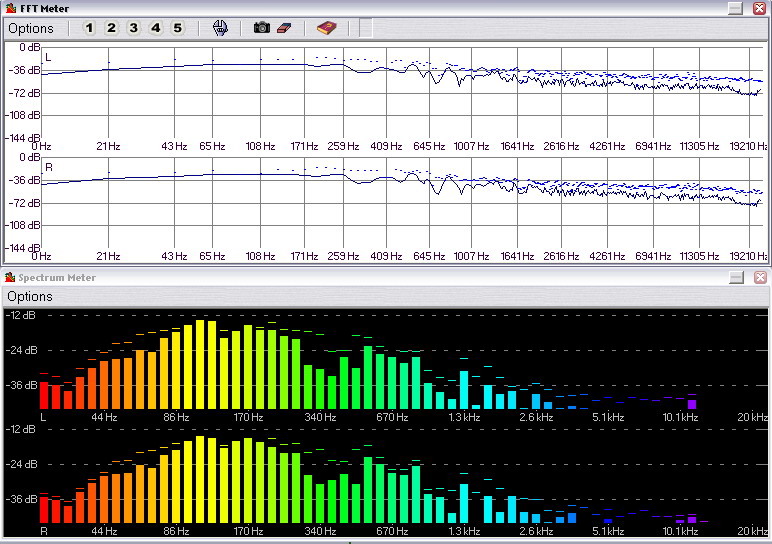
Task: Clear the snapshot using the eraser icon
Action: (x=283, y=28)
